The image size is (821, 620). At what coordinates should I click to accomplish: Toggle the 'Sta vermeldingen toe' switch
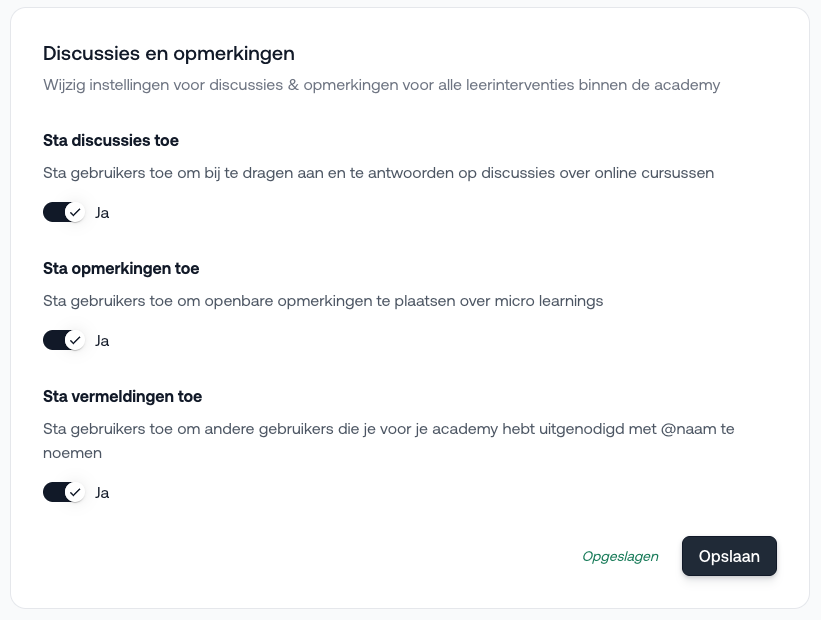63,492
